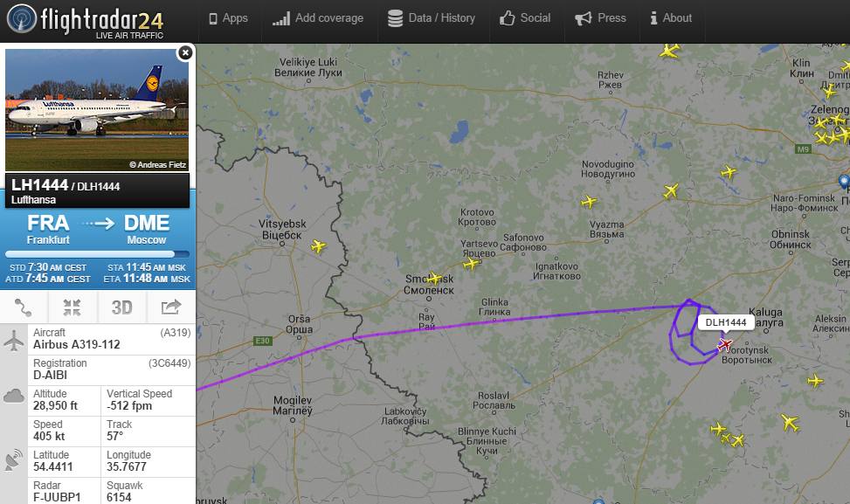Toggle the fullscreen map collapse icon
Image resolution: width=850 pixels, height=504 pixels.
coord(73,307)
